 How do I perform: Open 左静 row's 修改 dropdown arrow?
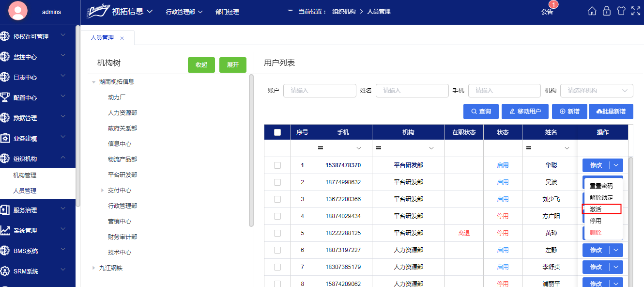coord(616,250)
